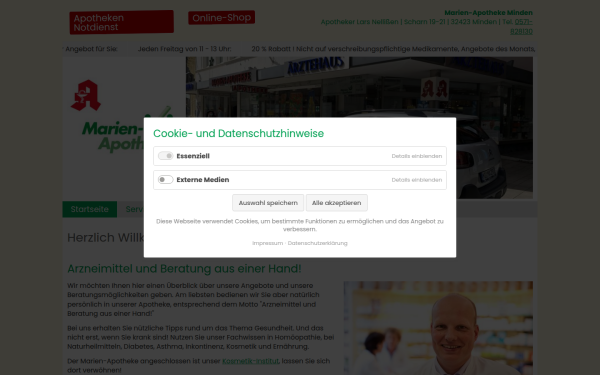Call phone number 0571-828130 link
The width and height of the screenshot is (600, 375).
(522, 26)
